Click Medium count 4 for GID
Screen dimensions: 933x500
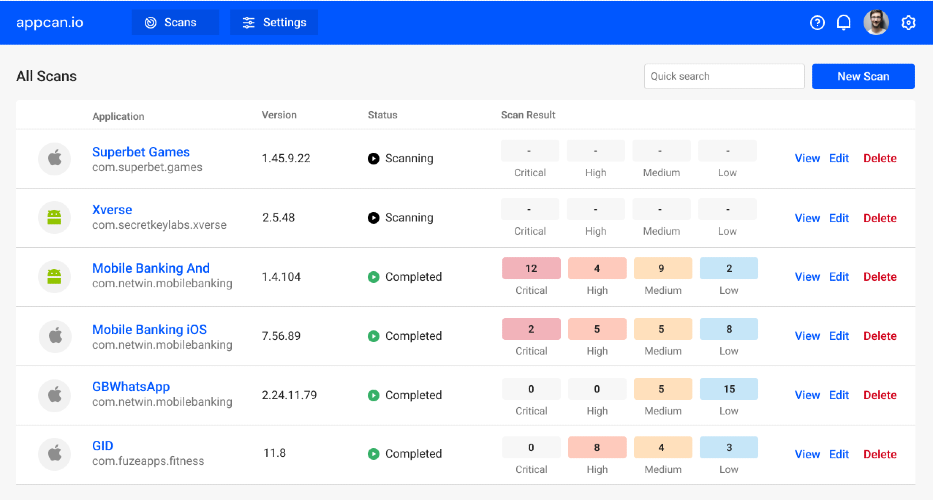663,448
